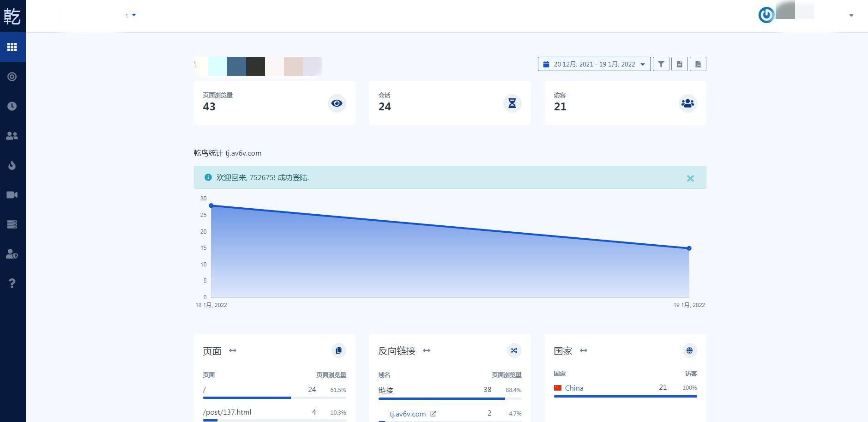Dismiss the welcome back notification banner

(690, 178)
